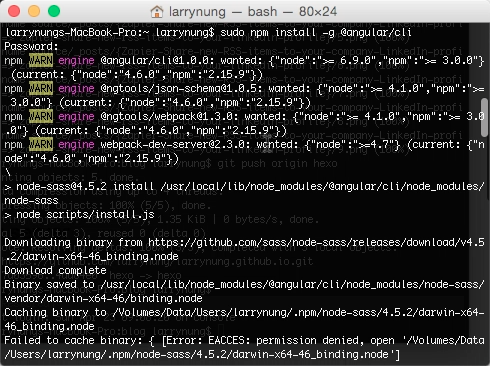The width and height of the screenshot is (490, 366).
Task: Click the 'Caching binary to' line
Action: pos(244,312)
